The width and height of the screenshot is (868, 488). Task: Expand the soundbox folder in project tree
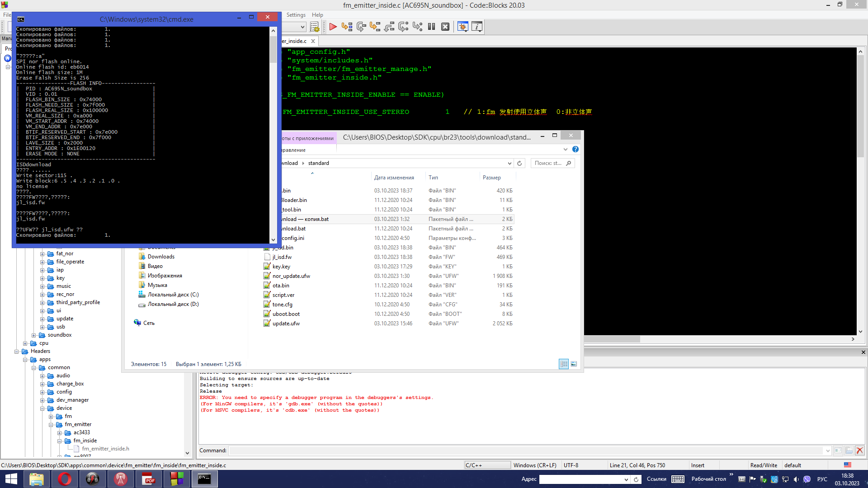click(x=34, y=335)
